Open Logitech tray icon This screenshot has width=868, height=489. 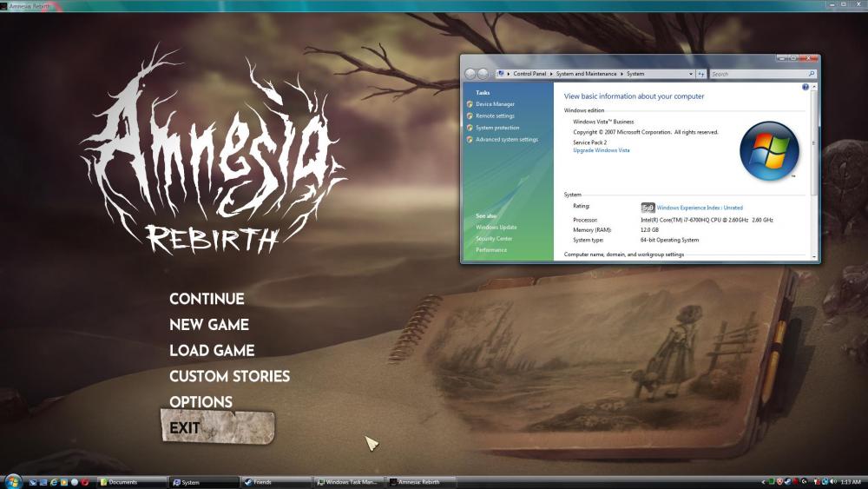click(804, 482)
